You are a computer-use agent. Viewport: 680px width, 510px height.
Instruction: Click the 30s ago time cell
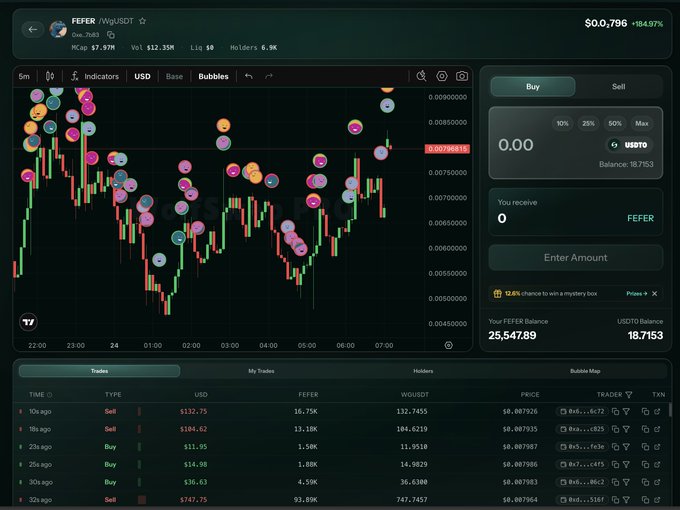(x=41, y=482)
